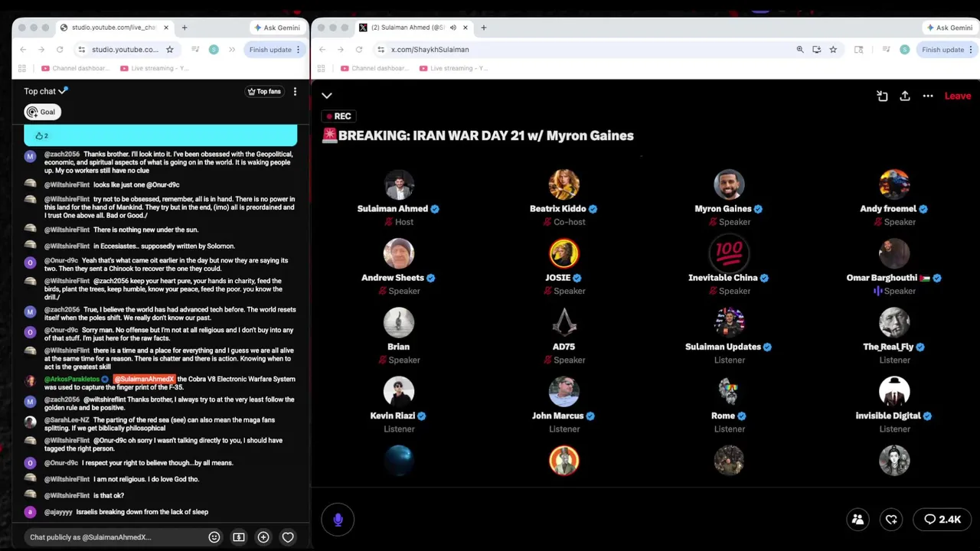Reload the x.com page

click(x=358, y=50)
